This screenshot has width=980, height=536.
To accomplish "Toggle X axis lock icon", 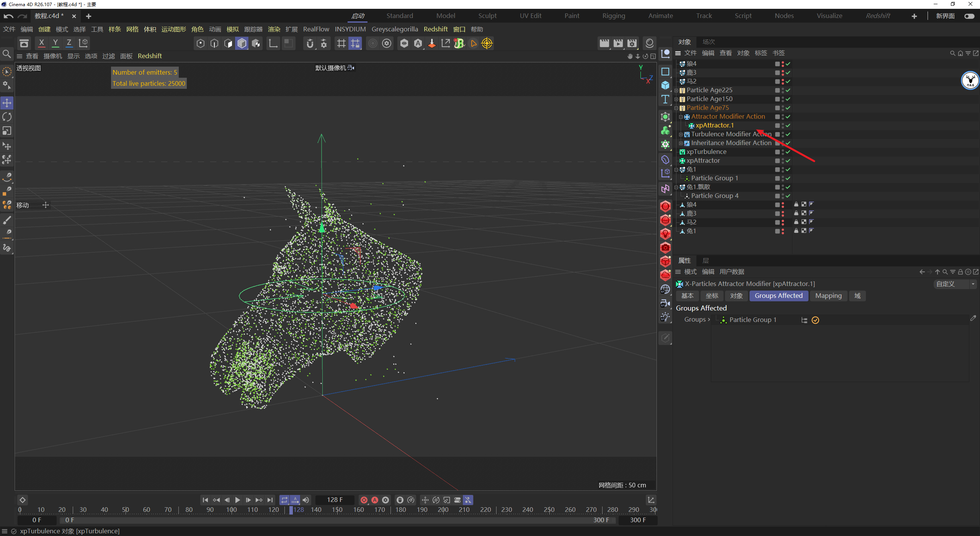I will click(x=41, y=43).
